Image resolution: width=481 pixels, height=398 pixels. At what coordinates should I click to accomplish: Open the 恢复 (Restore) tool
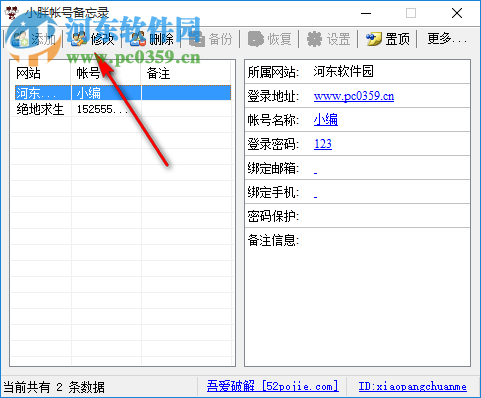coord(269,39)
